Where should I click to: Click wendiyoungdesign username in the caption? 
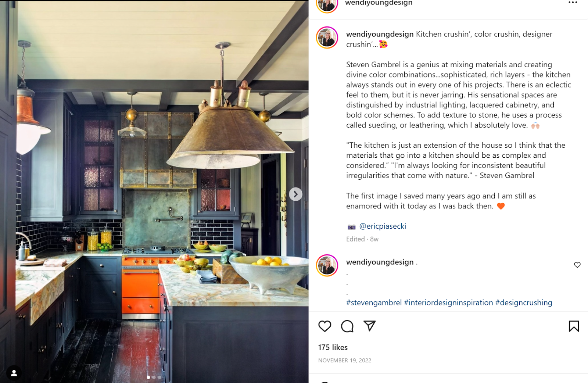point(380,34)
